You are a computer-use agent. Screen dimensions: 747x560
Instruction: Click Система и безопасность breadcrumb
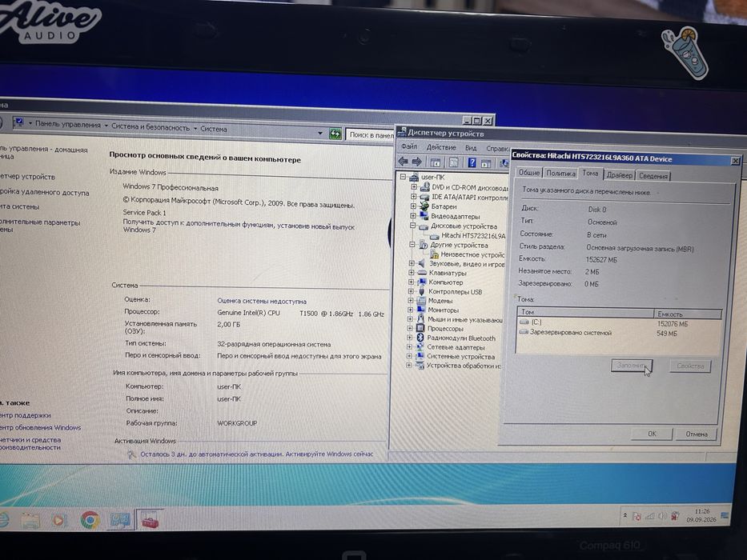(150, 127)
